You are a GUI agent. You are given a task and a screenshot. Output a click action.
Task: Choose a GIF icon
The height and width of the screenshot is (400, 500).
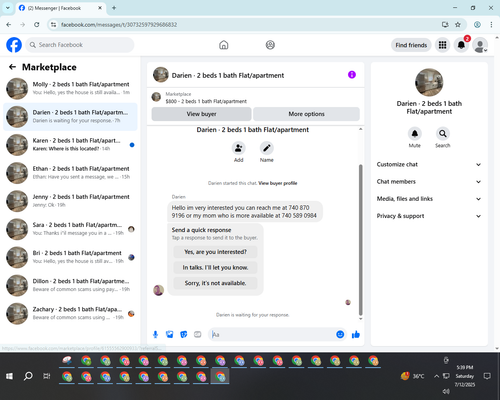coord(198,334)
